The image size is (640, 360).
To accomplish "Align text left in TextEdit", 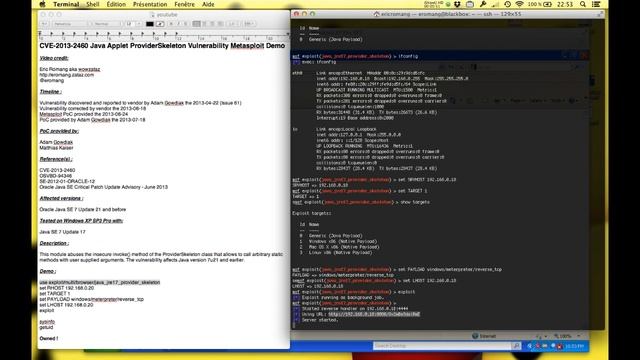I will coord(197,24).
